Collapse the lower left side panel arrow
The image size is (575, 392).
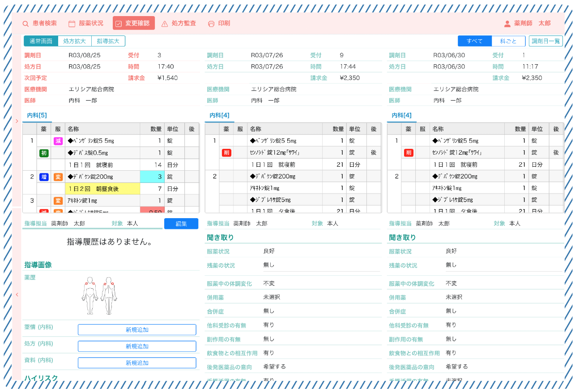pyautogui.click(x=17, y=295)
